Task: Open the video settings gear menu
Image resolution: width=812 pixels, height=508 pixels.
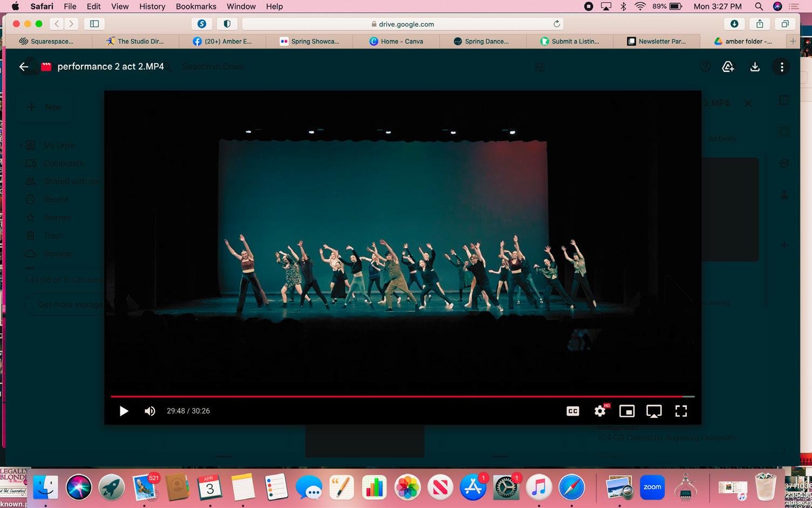Action: [x=600, y=411]
